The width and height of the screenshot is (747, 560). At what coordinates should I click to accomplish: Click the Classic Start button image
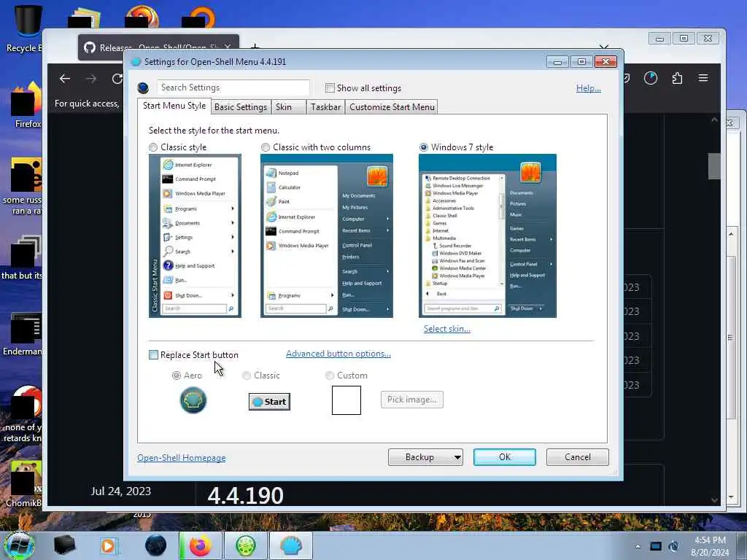coord(269,402)
